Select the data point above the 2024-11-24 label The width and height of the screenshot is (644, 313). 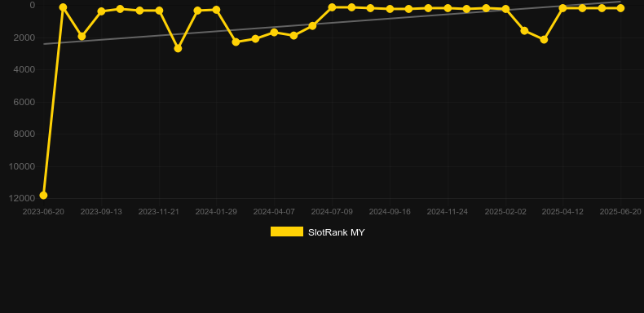448,8
